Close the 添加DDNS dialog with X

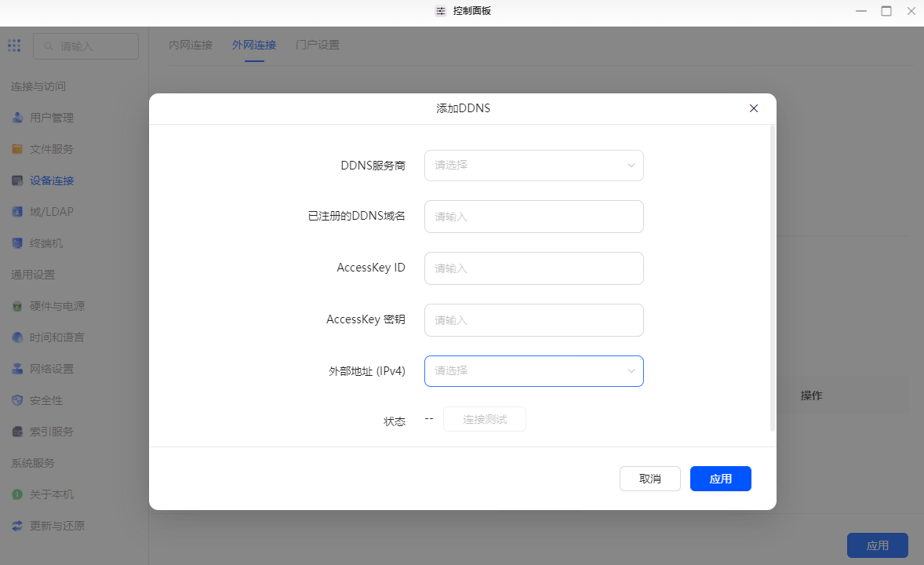[x=753, y=108]
